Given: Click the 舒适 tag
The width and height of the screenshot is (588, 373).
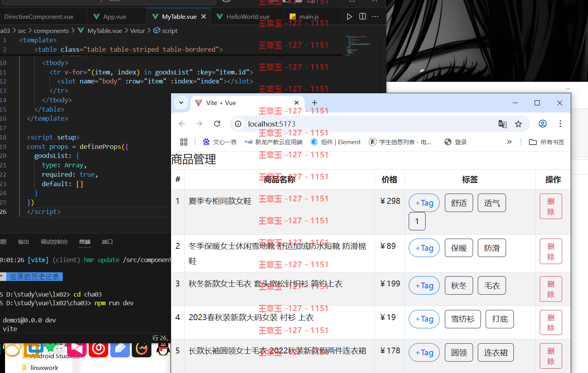Looking at the screenshot, I should 459,203.
